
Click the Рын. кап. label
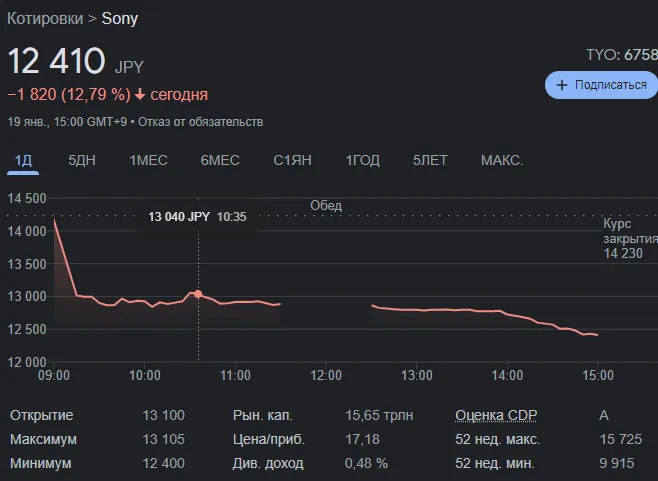(x=263, y=415)
